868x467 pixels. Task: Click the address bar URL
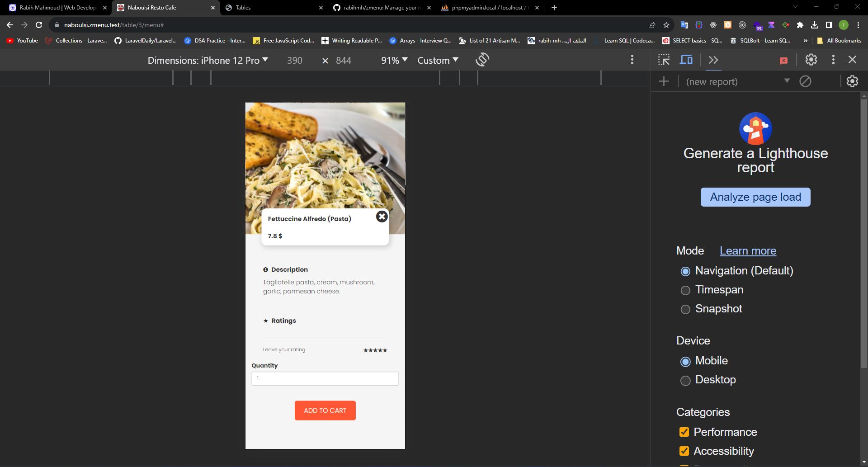pos(114,25)
